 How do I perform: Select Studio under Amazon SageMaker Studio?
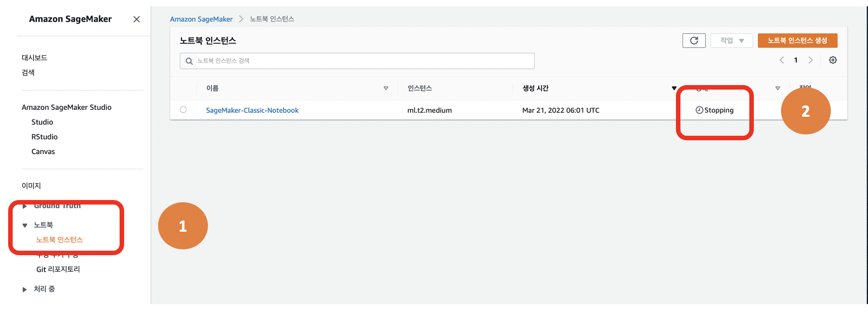coord(42,122)
